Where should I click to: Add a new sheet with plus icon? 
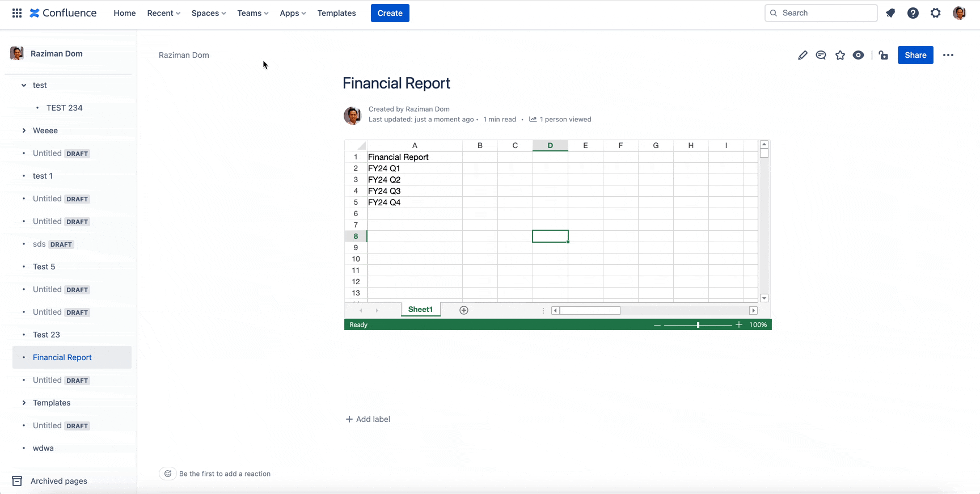pos(463,310)
